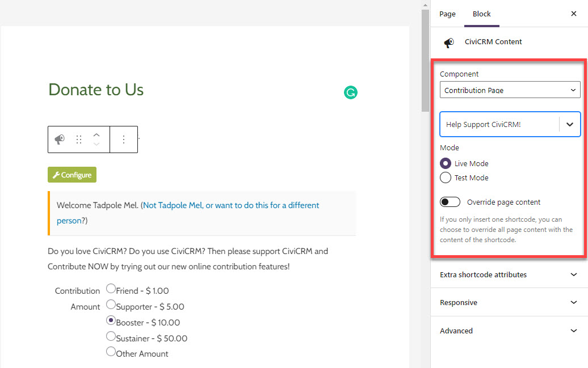
Task: Select Booster - $ 10.00 contribution option
Action: tap(111, 320)
